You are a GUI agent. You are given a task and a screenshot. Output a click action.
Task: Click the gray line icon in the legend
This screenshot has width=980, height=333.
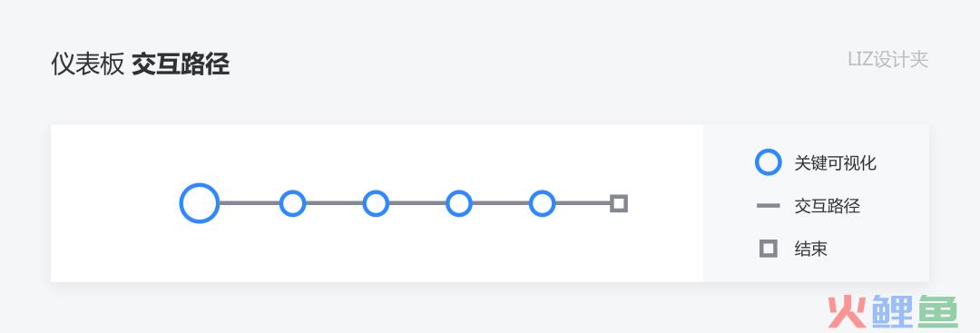coord(769,206)
